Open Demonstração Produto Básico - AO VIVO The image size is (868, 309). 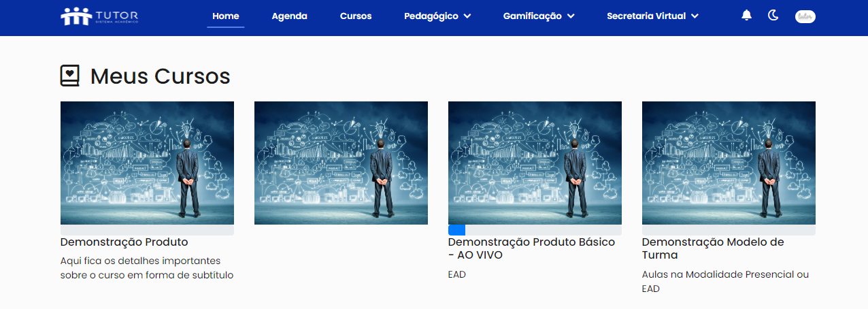[531, 248]
